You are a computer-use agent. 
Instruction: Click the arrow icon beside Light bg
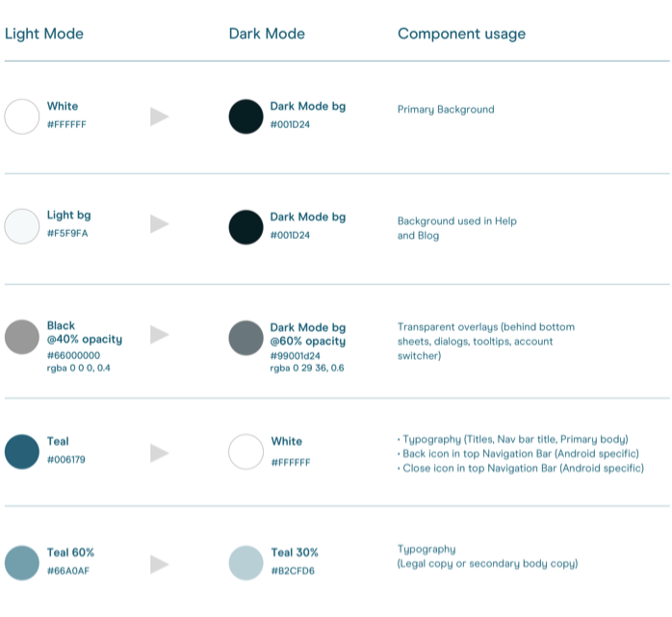click(x=160, y=224)
